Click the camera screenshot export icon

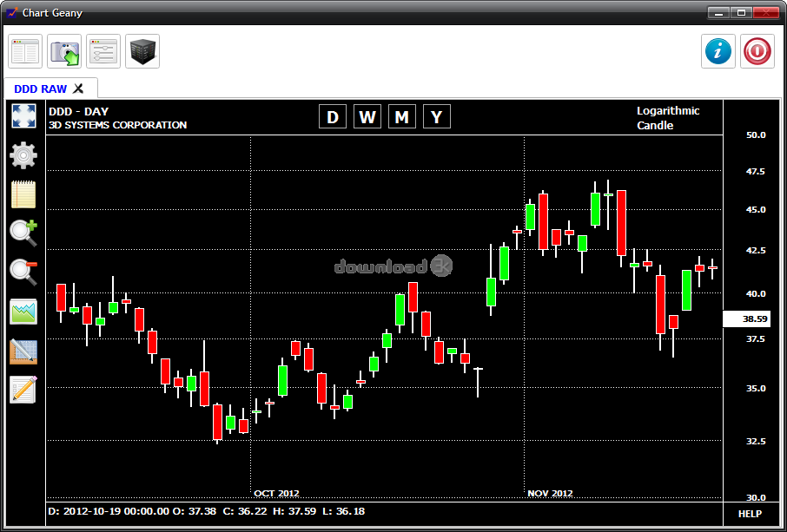click(64, 51)
